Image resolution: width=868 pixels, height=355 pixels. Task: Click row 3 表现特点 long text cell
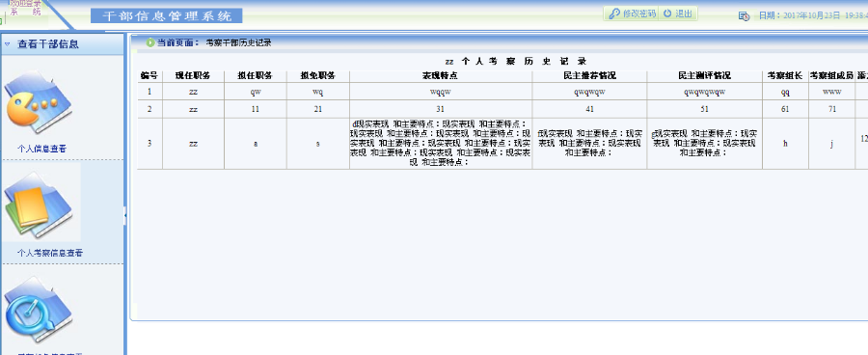[x=441, y=144]
